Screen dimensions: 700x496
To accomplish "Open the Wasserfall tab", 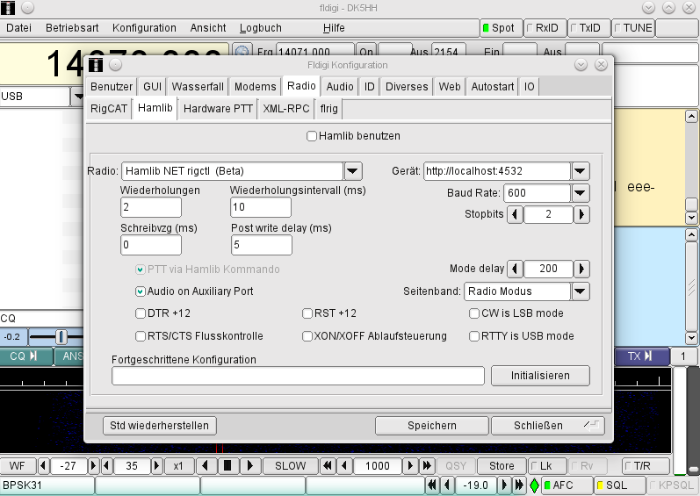I will pyautogui.click(x=197, y=87).
